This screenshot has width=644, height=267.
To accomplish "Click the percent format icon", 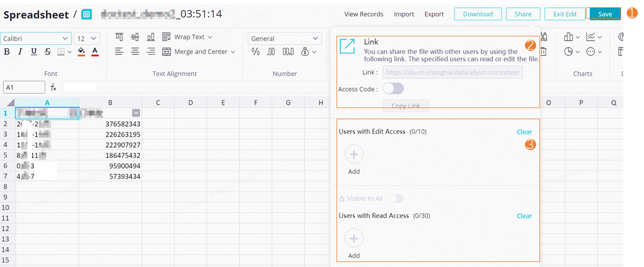I will (255, 51).
